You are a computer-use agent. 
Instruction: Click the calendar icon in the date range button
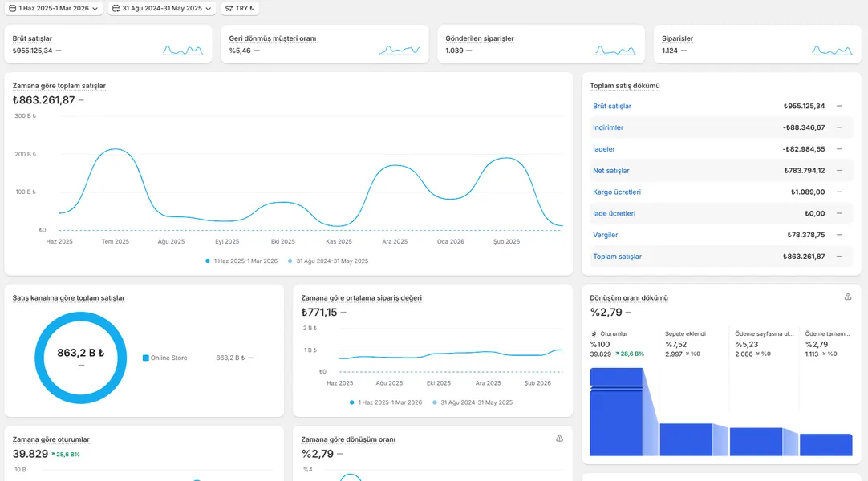(x=12, y=8)
